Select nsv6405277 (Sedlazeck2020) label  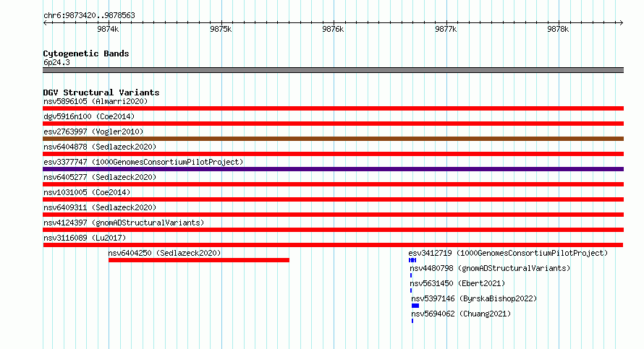point(100,177)
